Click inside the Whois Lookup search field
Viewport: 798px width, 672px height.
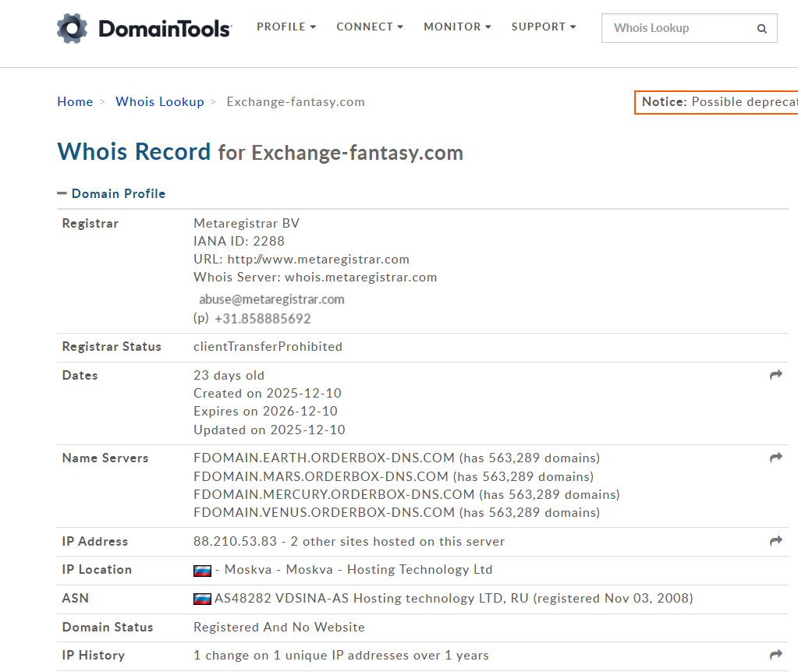(x=679, y=28)
